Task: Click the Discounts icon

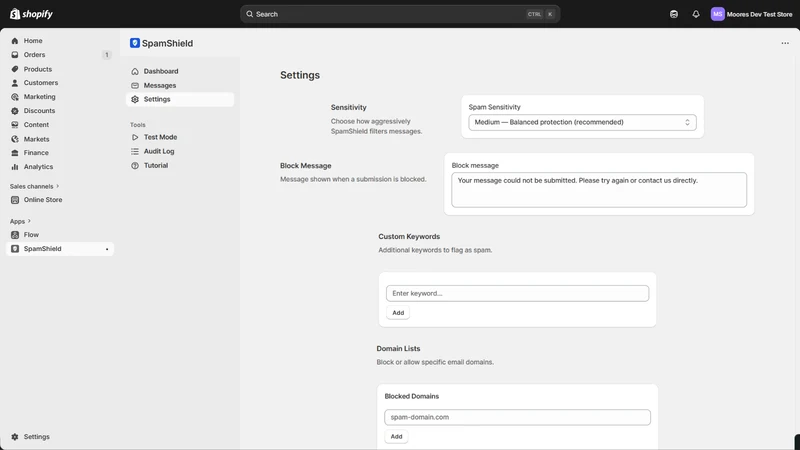Action: coord(15,111)
